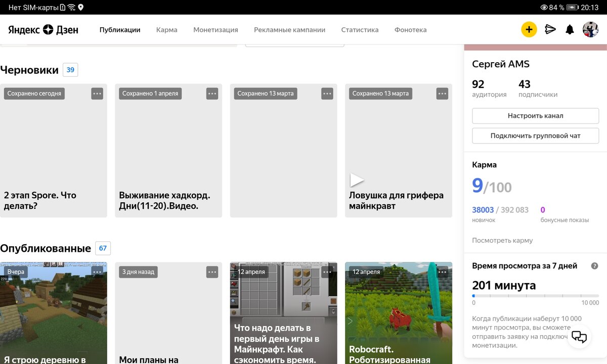Screen dimensions: 607x364
Task: Open three-dot menu on 2 этап Spore draft
Action: 97,94
